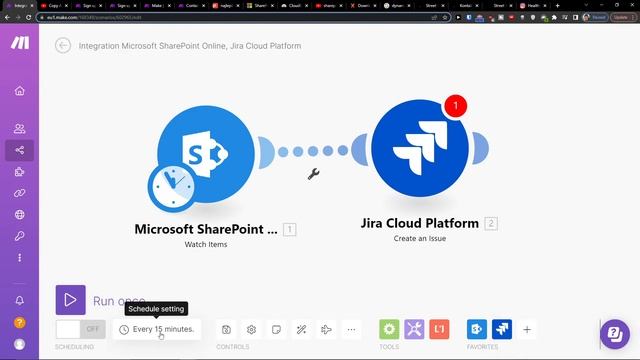Image resolution: width=640 pixels, height=360 pixels.
Task: Click the module number 2 box
Action: point(491,223)
